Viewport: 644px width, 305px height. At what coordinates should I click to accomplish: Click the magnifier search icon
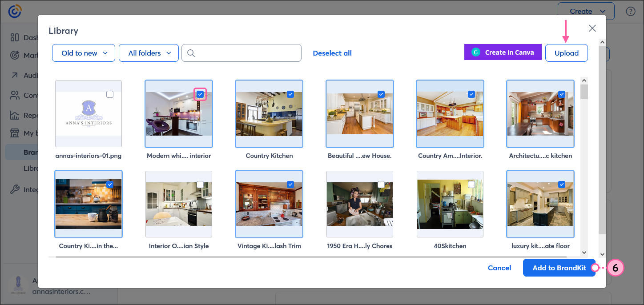191,53
